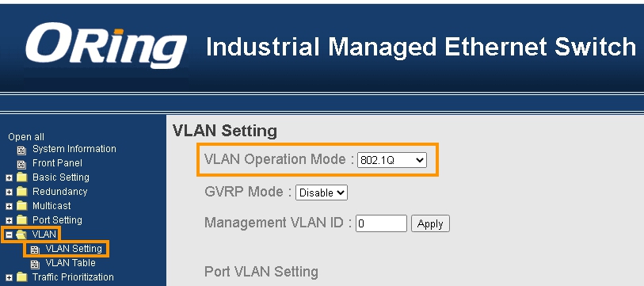Open VLAN Table in the tree
The height and width of the screenshot is (286, 644).
[70, 263]
